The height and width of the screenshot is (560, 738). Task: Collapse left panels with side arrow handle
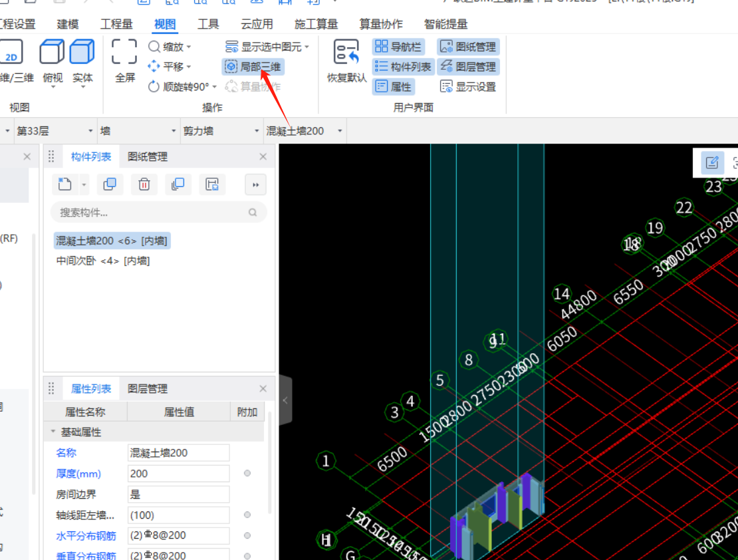[x=285, y=400]
